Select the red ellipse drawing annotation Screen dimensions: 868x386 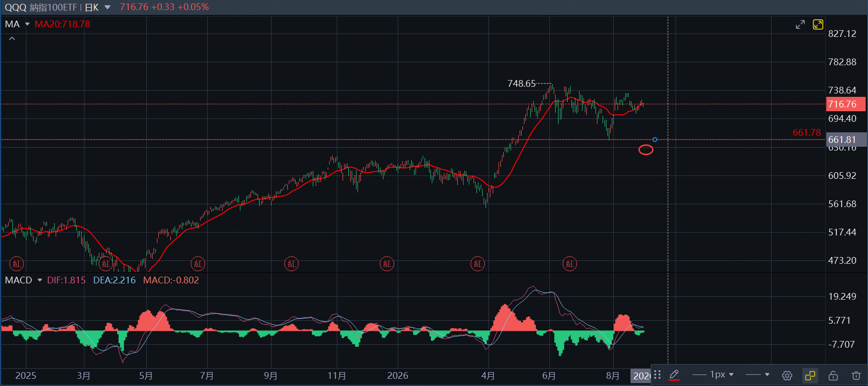coord(646,150)
